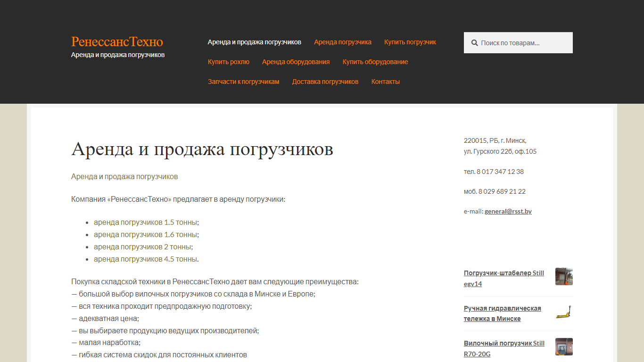
Task: Click the tagline under the РенессансТехно logo
Action: pyautogui.click(x=118, y=55)
